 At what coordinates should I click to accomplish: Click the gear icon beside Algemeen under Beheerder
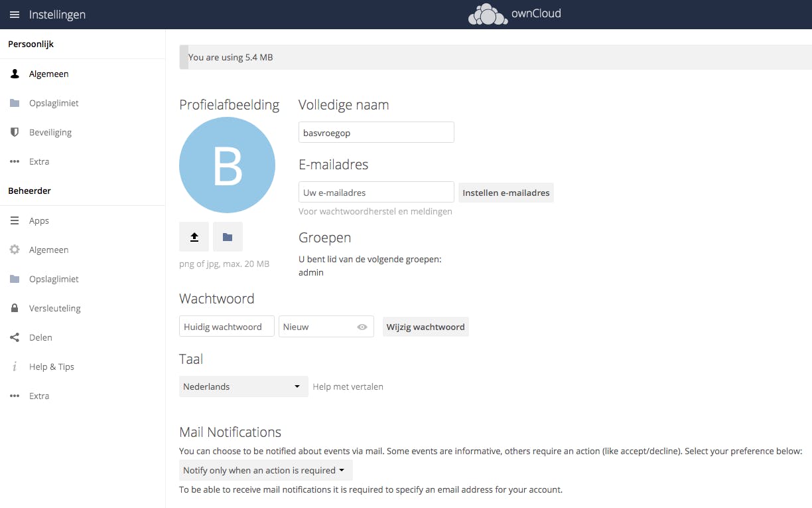[x=15, y=250]
